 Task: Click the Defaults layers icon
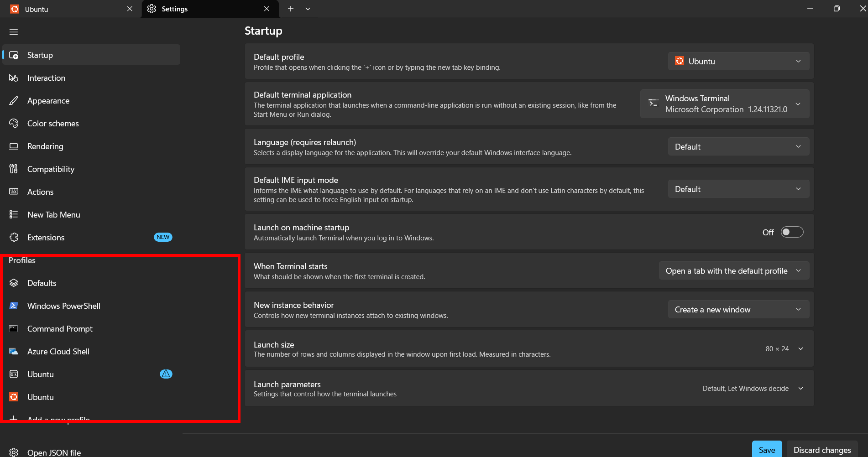[14, 283]
